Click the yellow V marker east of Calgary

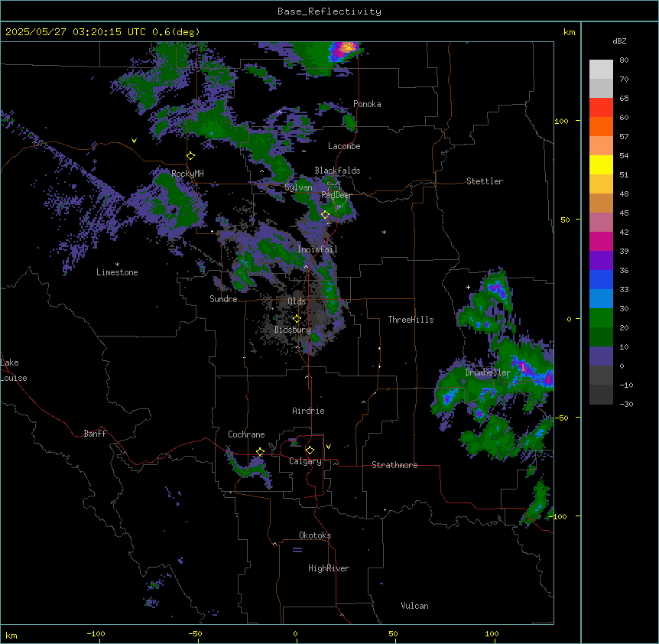[x=328, y=447]
